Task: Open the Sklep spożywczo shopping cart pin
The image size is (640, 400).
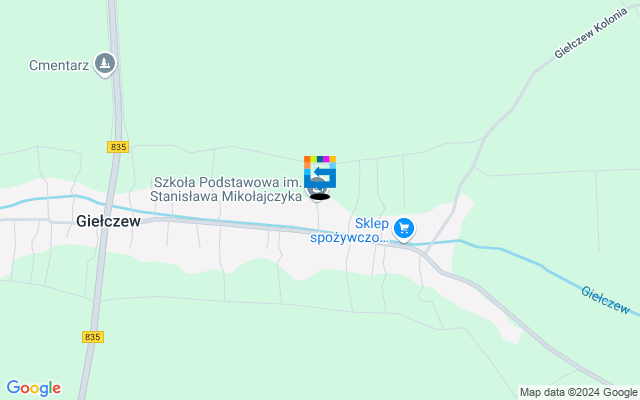Action: tap(404, 229)
